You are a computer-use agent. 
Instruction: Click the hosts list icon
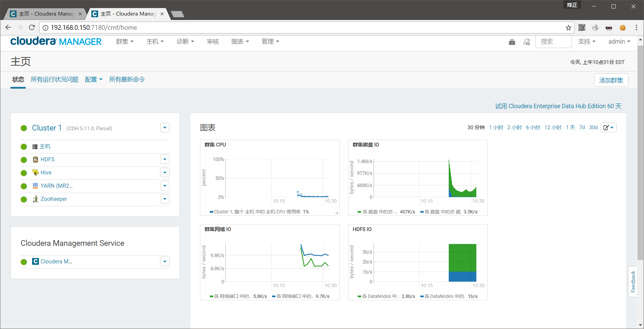point(35,146)
